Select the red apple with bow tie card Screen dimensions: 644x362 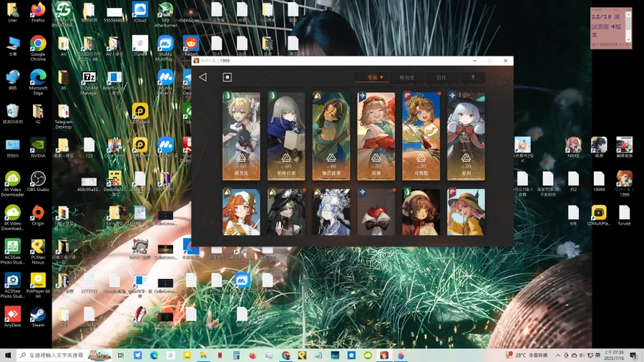(376, 212)
